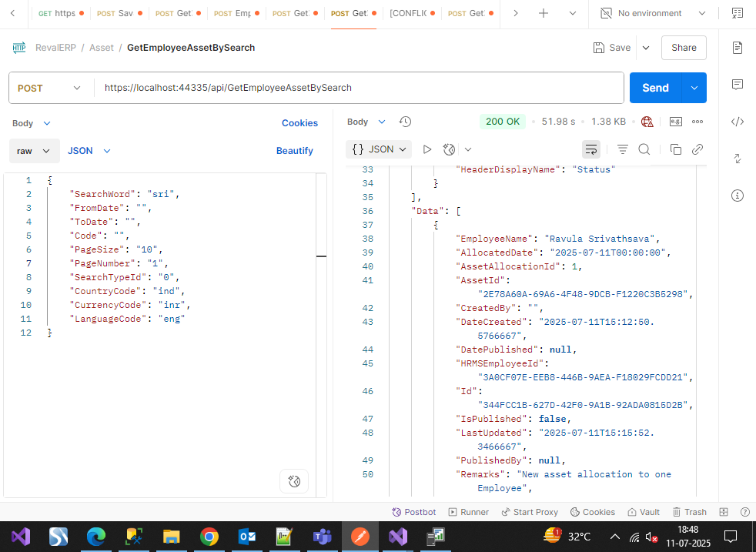Open the Cookies link in request pane
756x552 pixels.
point(299,123)
